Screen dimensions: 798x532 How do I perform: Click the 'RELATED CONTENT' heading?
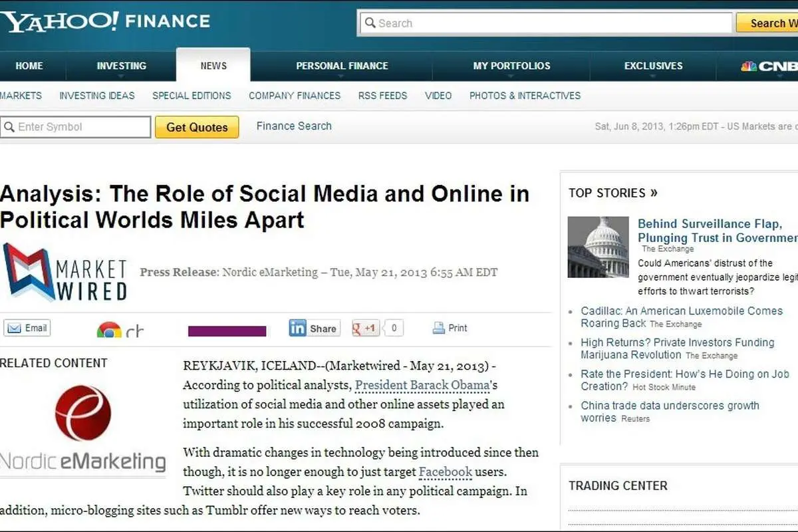[53, 363]
